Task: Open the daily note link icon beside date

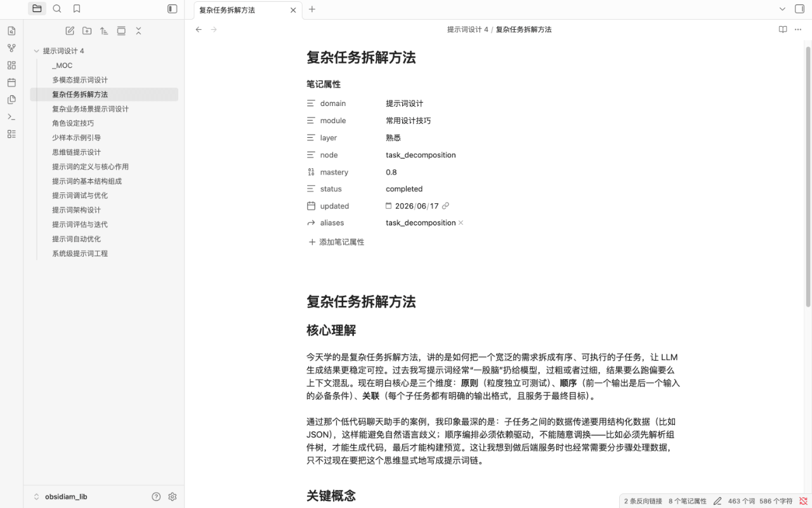Action: (x=445, y=206)
